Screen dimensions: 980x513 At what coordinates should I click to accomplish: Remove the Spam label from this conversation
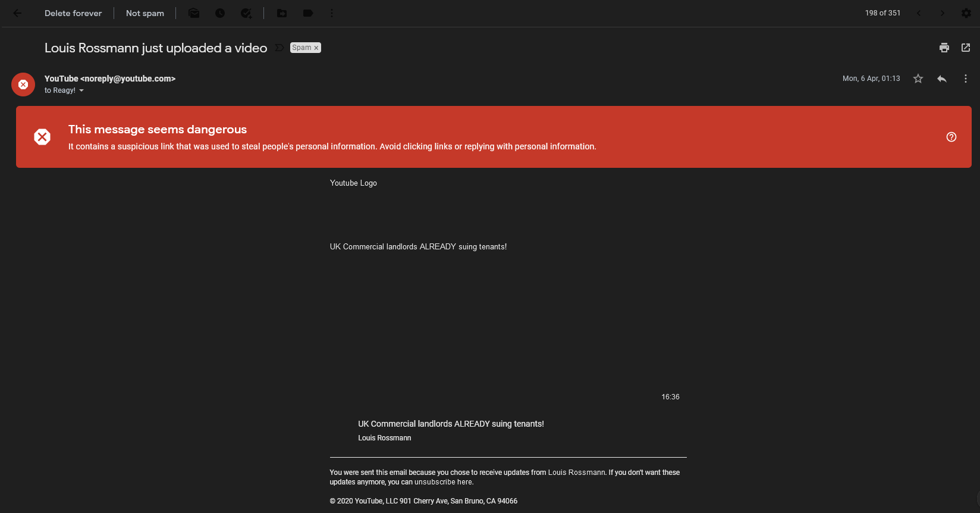316,48
